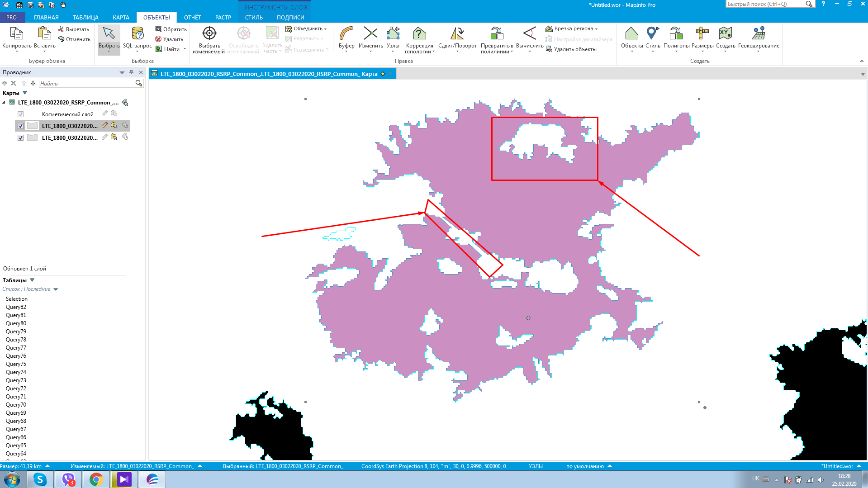Toggle editable pencil on highlighted LTE_1800 layer

(x=104, y=125)
